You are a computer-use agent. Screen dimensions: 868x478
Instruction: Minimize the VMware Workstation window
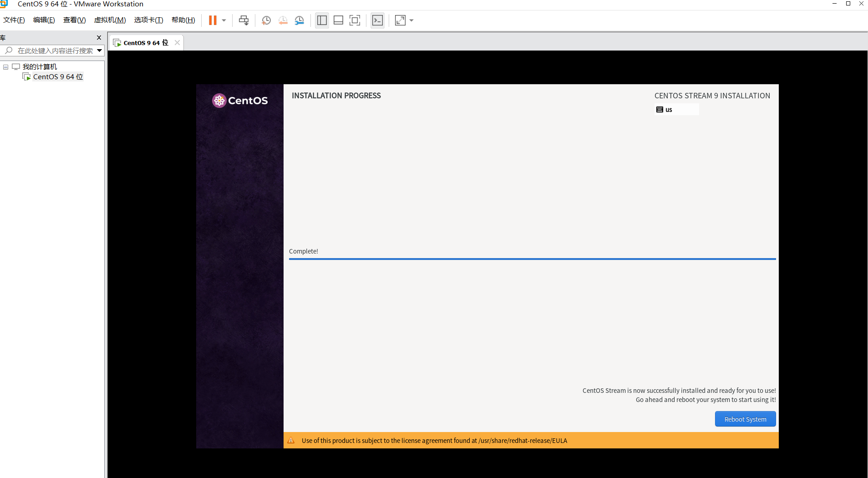point(834,4)
